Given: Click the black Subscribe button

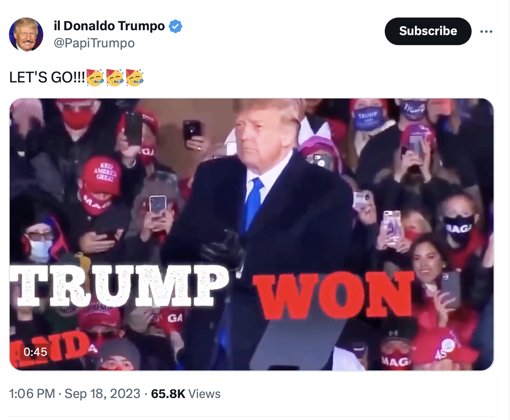Looking at the screenshot, I should [x=428, y=31].
